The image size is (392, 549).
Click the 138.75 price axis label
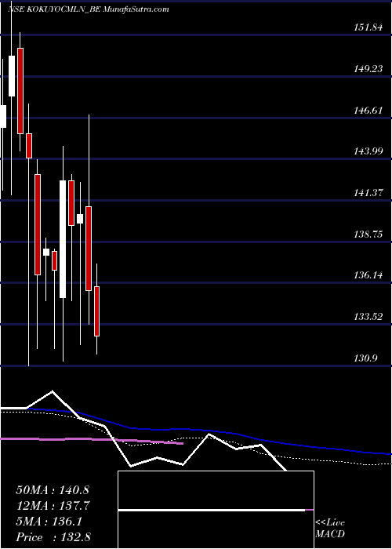click(368, 234)
